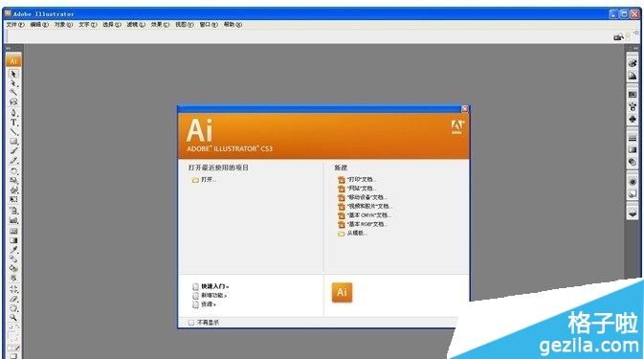
Task: Select the Selection (black arrow) tool
Action: tap(13, 74)
